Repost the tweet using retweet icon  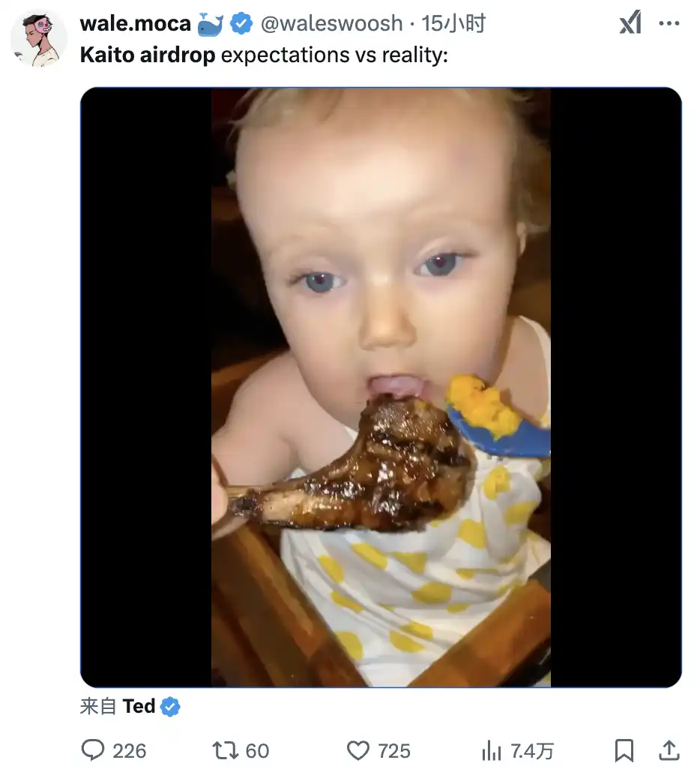225,750
